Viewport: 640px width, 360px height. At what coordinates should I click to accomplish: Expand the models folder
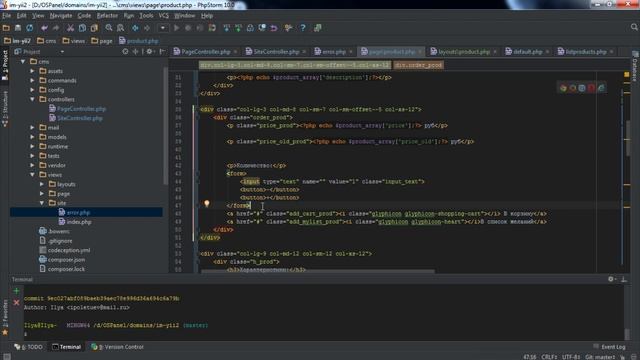click(x=32, y=137)
